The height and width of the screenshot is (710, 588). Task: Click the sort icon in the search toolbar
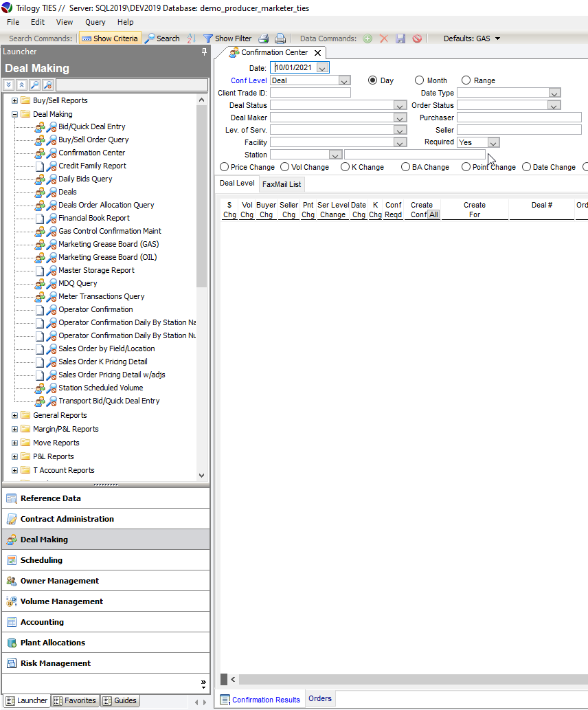(x=191, y=38)
